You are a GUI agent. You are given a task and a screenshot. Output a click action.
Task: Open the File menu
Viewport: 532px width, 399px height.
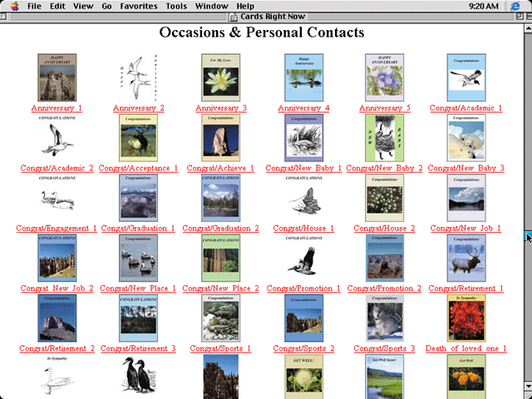click(x=34, y=6)
